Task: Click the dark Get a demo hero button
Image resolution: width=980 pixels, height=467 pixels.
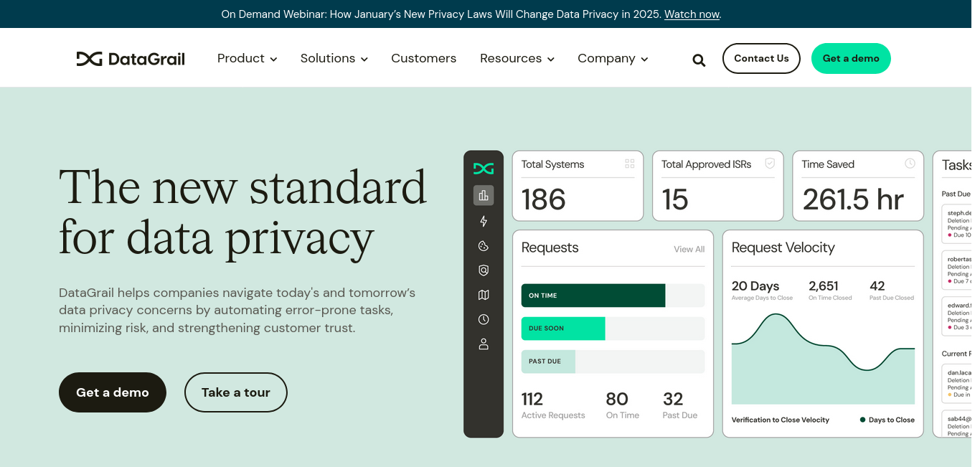Action: 113,392
